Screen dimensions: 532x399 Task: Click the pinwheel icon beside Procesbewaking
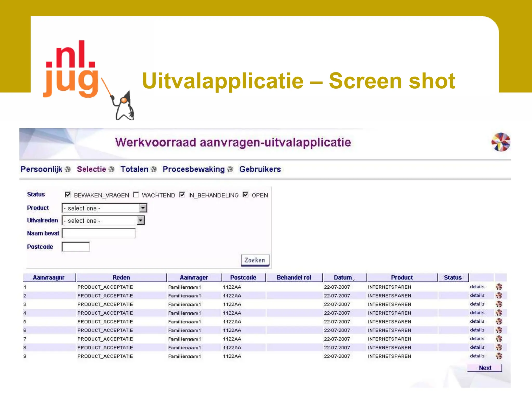230,169
